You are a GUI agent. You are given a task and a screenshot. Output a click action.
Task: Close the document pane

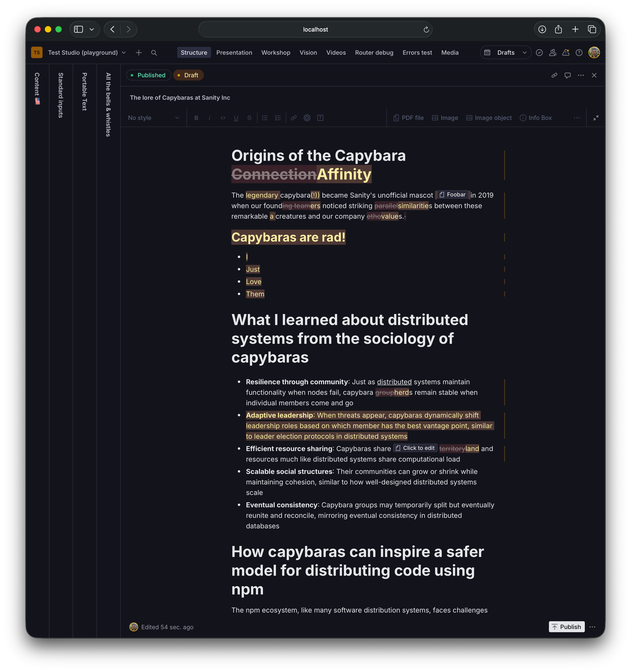pyautogui.click(x=594, y=75)
